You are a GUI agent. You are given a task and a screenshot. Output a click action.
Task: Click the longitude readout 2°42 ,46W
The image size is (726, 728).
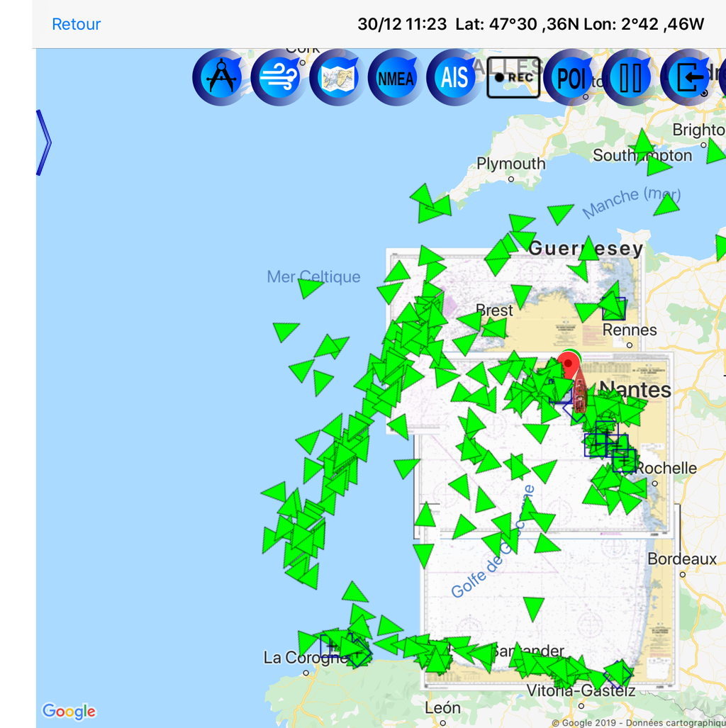pos(644,24)
